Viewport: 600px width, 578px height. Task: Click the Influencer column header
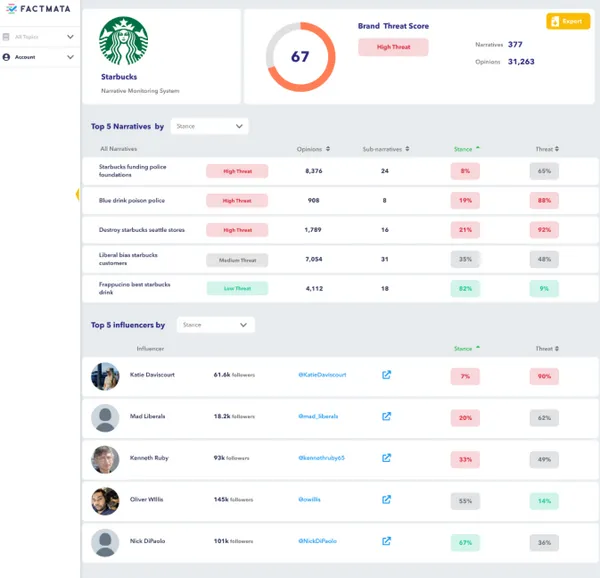pos(150,348)
